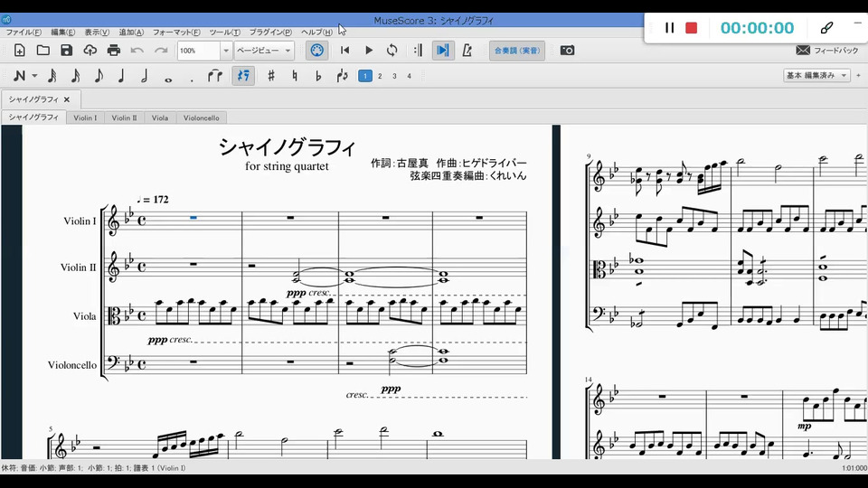Select the subtitle for string quartet

287,166
